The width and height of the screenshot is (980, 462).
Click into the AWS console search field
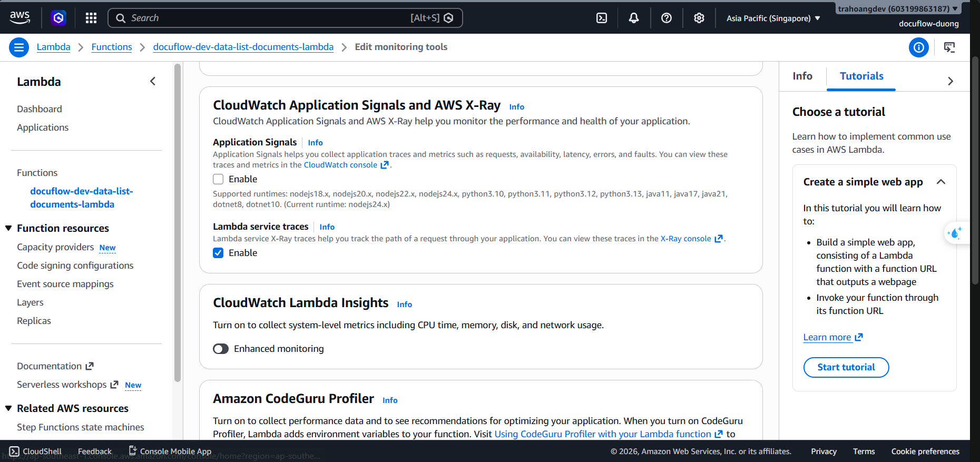[285, 18]
